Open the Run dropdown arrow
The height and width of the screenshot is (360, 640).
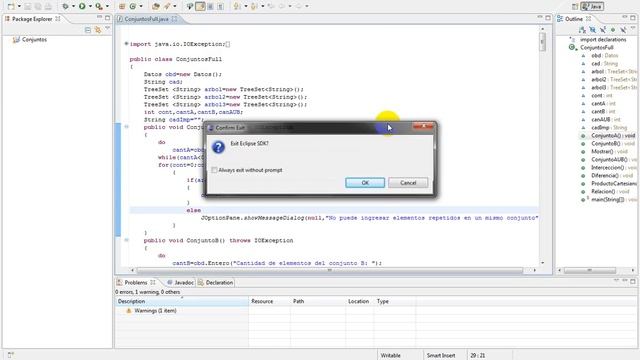coord(90,6)
